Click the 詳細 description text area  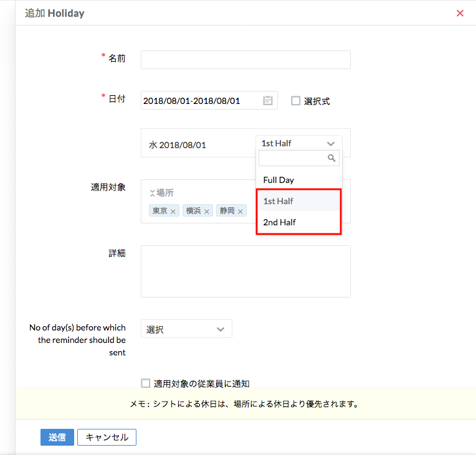click(x=245, y=271)
